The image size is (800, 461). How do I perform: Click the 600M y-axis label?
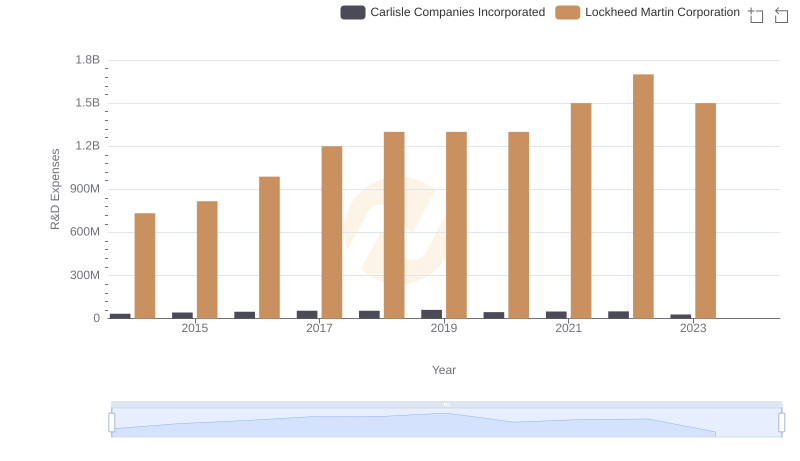pos(85,232)
